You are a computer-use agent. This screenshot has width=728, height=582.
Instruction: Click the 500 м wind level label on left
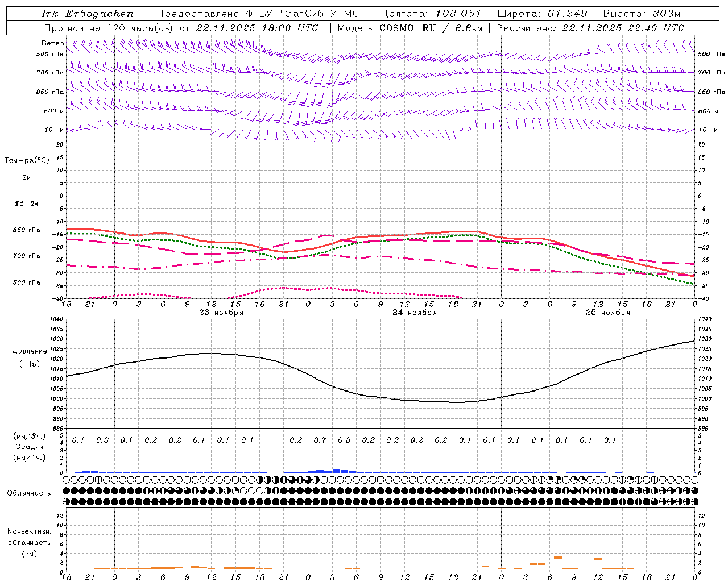pos(54,111)
